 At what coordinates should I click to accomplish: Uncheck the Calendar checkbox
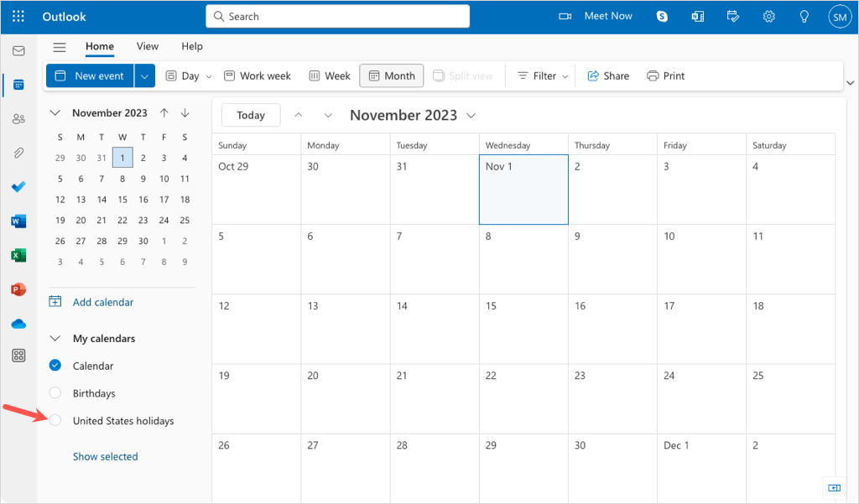point(55,366)
